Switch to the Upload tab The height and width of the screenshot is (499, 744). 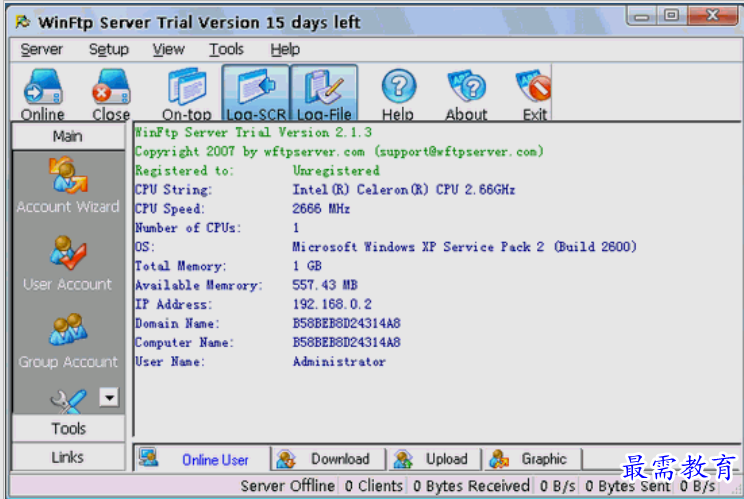tap(435, 459)
